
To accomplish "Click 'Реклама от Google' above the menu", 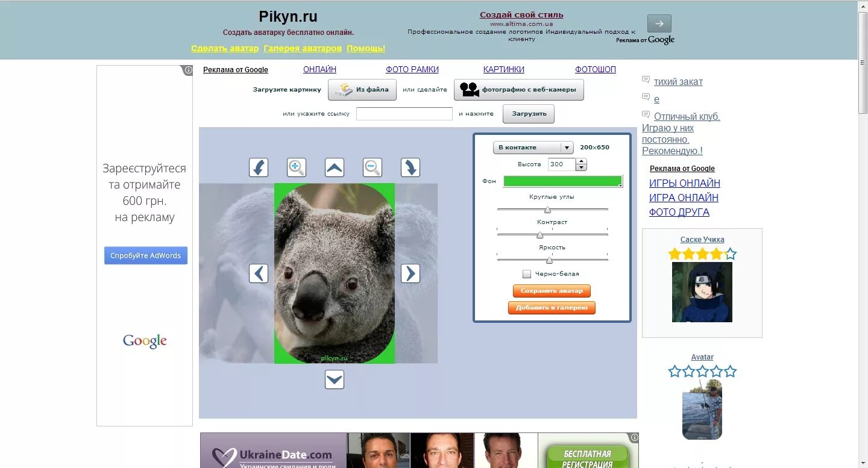I will pos(236,70).
